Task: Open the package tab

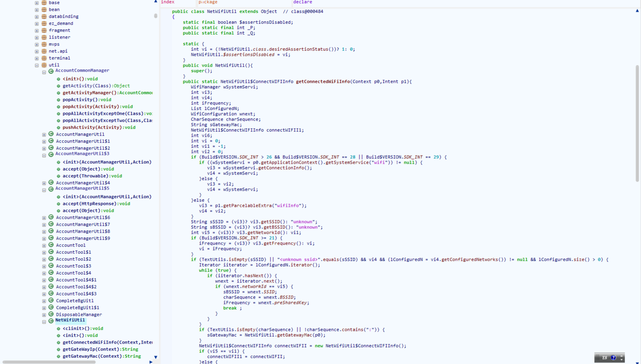Action: coord(208,2)
